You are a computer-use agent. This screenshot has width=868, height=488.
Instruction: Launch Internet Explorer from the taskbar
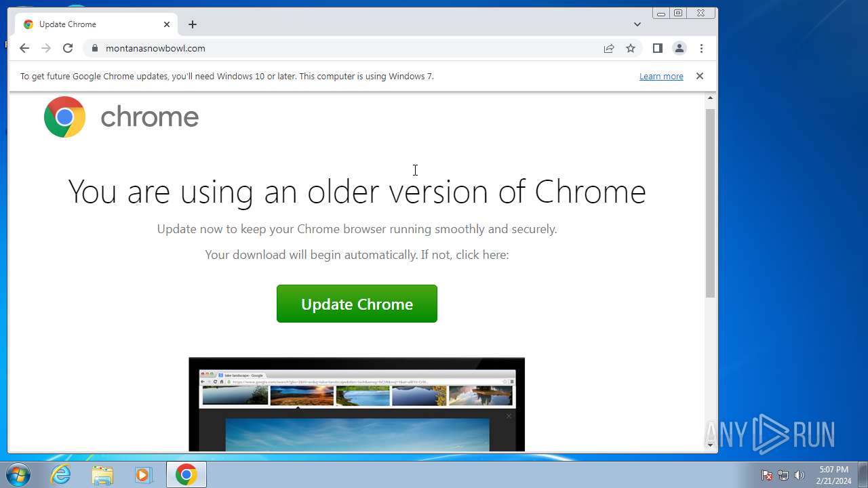coord(61,474)
